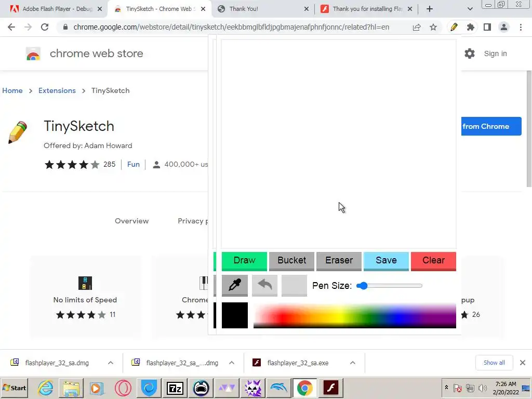Screen dimensions: 532x399
Task: Open the Overview tab
Action: [131, 221]
